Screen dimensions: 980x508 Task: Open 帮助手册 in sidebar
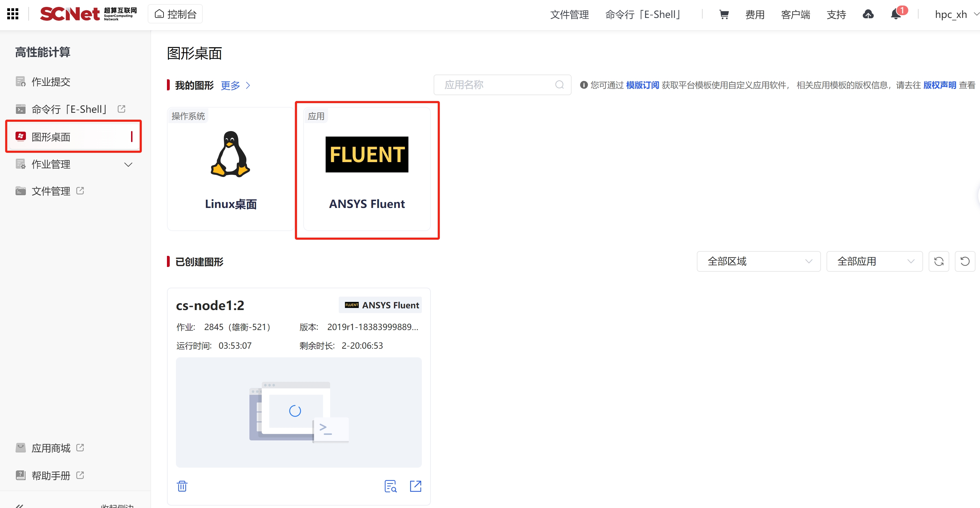point(51,475)
